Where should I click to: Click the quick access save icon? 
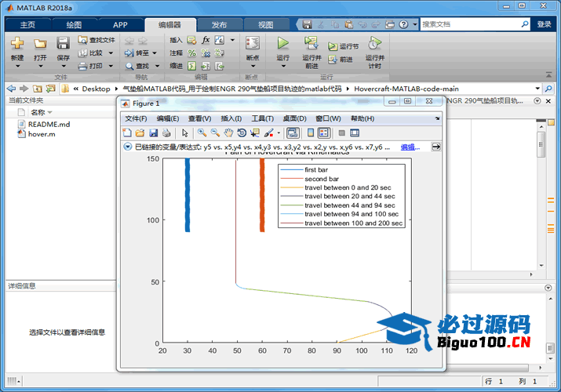[307, 24]
